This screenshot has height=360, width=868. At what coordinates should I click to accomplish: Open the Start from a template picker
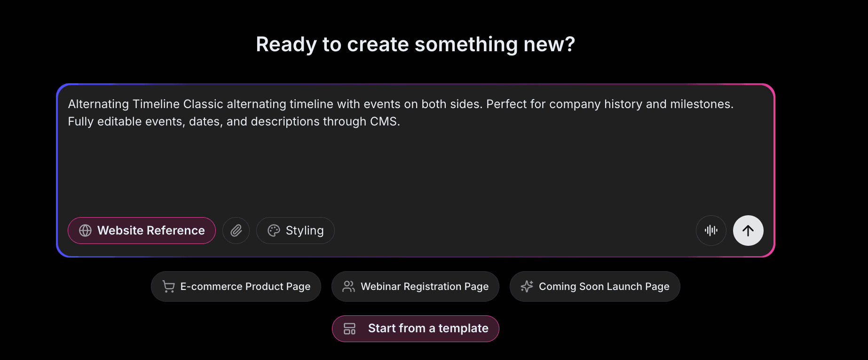[x=415, y=329]
